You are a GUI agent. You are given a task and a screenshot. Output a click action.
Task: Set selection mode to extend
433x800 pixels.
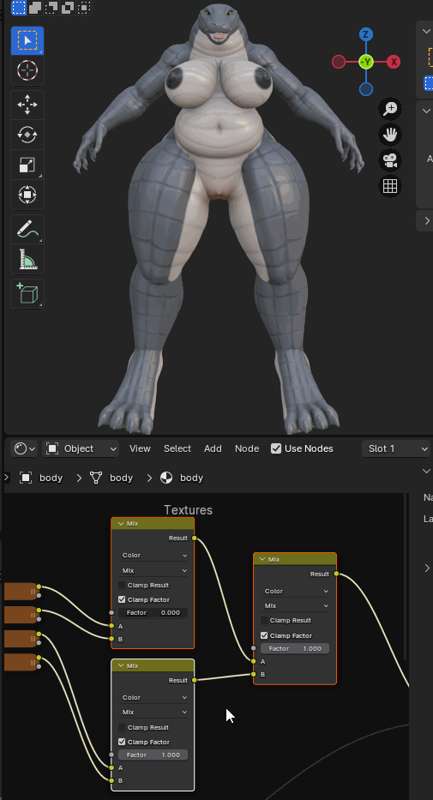35,7
